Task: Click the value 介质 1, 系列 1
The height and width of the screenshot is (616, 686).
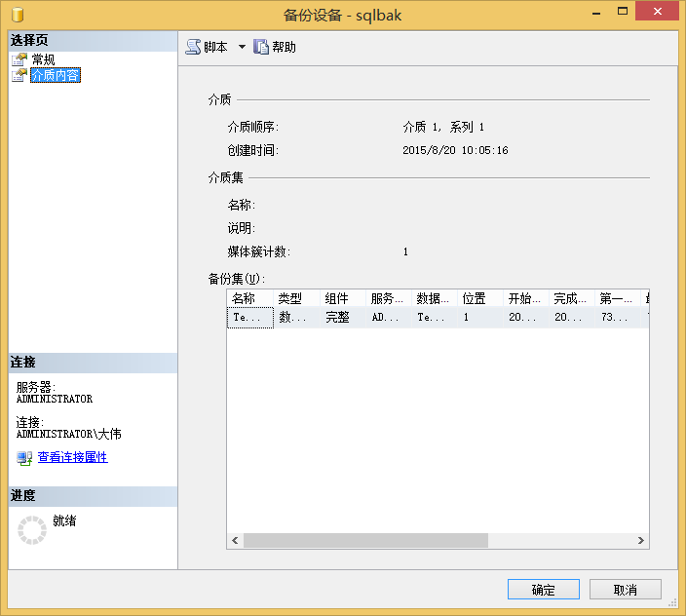Action: point(443,127)
